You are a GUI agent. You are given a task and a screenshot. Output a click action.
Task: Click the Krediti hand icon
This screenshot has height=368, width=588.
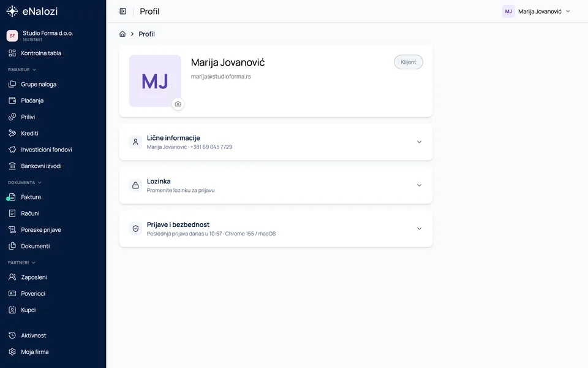click(x=12, y=133)
